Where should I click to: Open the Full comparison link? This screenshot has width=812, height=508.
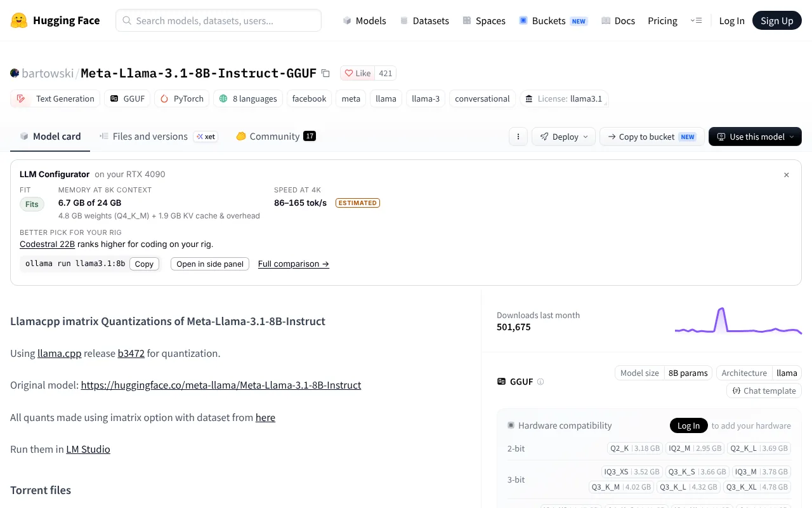[x=294, y=264]
